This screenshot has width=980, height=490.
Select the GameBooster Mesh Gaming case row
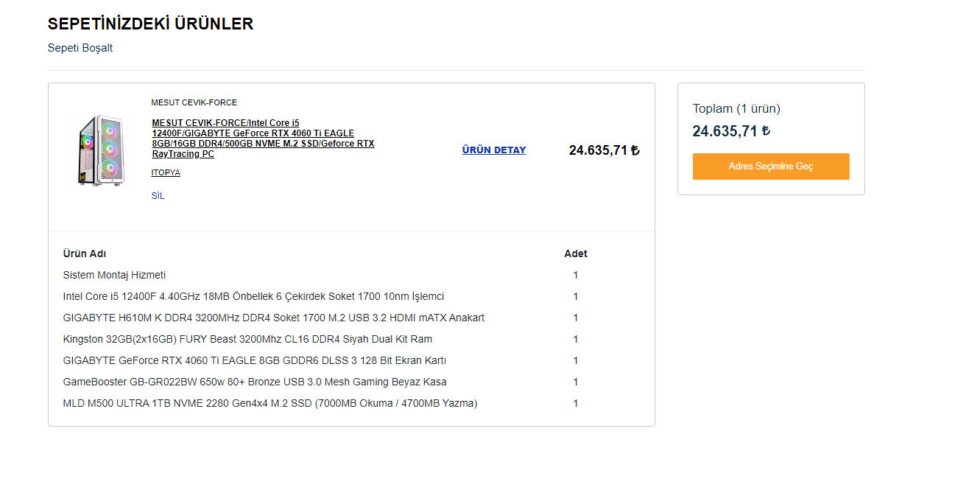[255, 382]
